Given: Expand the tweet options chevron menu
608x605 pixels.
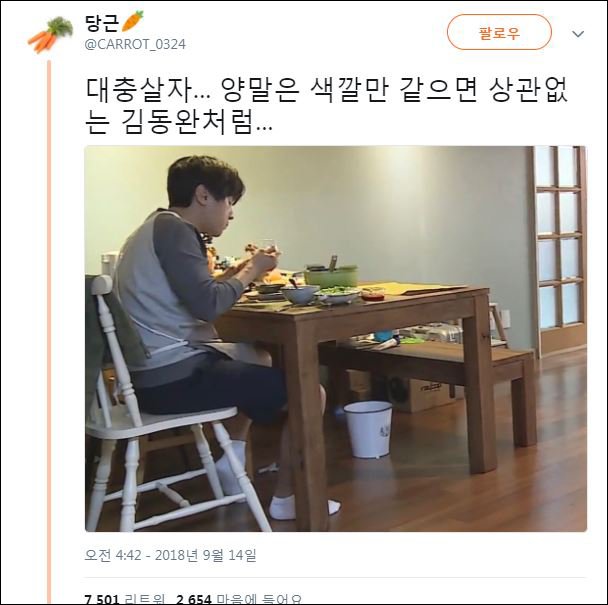Looking at the screenshot, I should coord(578,34).
